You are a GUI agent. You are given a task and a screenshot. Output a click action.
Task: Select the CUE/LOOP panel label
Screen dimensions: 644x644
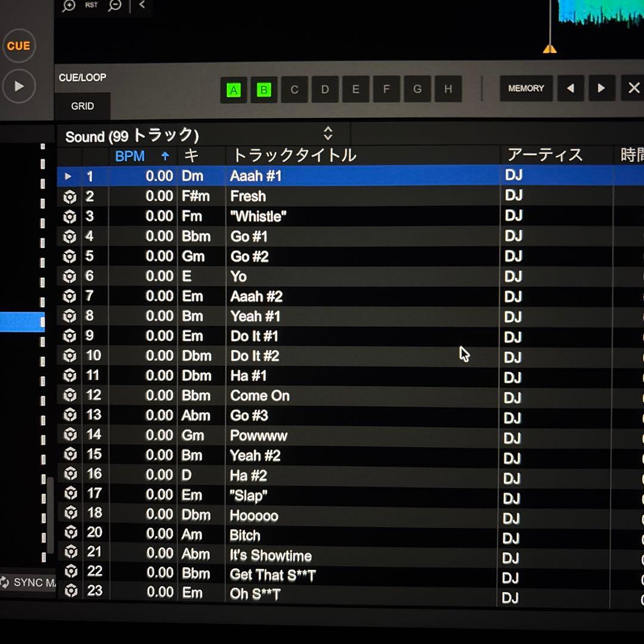pyautogui.click(x=83, y=78)
